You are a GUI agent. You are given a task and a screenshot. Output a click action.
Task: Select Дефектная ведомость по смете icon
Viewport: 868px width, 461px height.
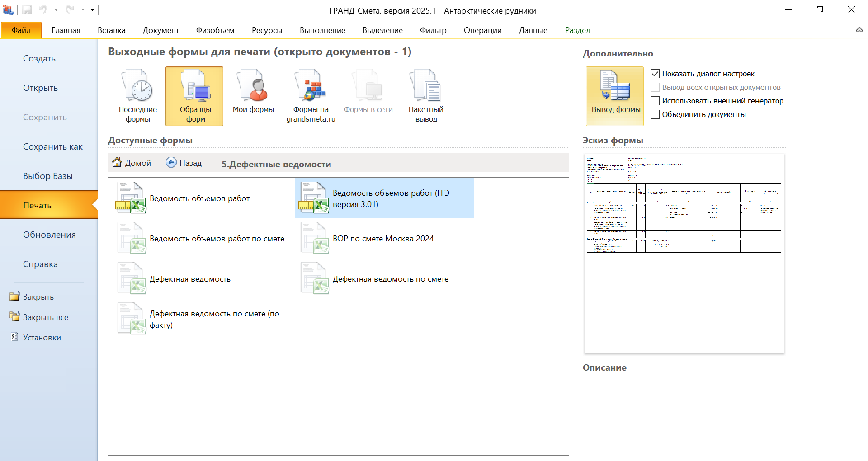click(x=314, y=278)
